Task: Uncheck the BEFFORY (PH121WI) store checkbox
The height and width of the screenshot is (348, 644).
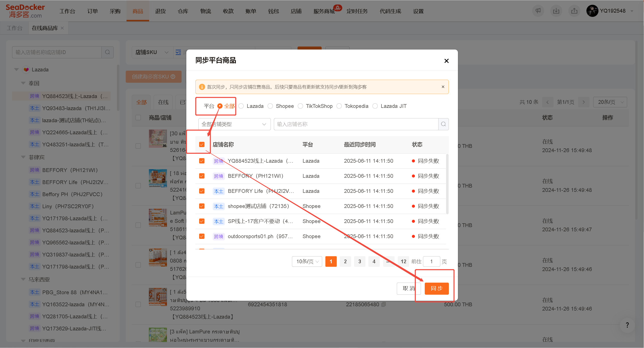Action: (x=202, y=176)
